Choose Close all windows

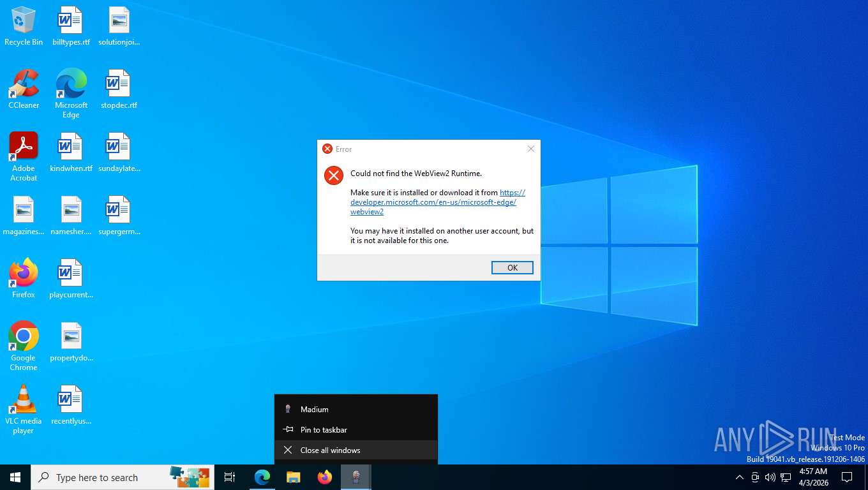click(356, 450)
